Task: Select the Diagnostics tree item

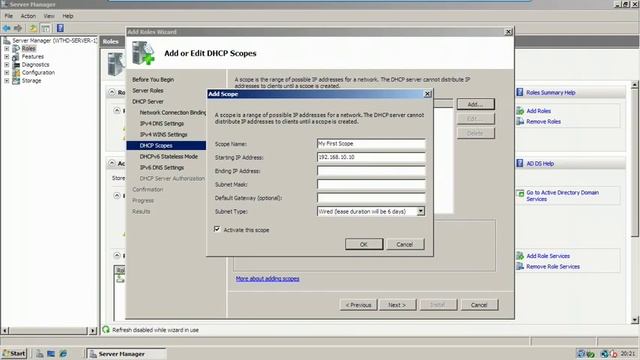Action: 35,64
